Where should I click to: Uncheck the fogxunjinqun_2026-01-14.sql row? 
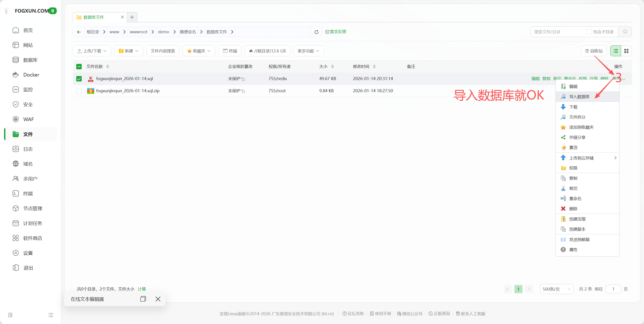click(x=79, y=79)
